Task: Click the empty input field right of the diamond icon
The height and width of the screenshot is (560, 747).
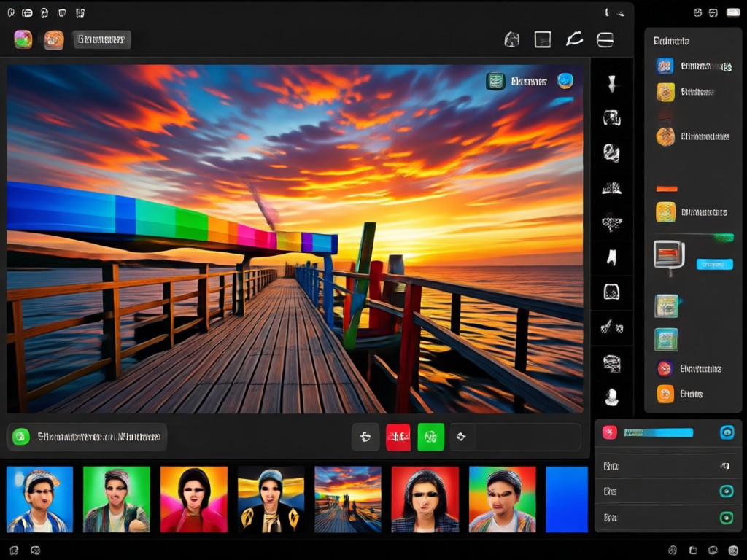Action: coord(527,437)
